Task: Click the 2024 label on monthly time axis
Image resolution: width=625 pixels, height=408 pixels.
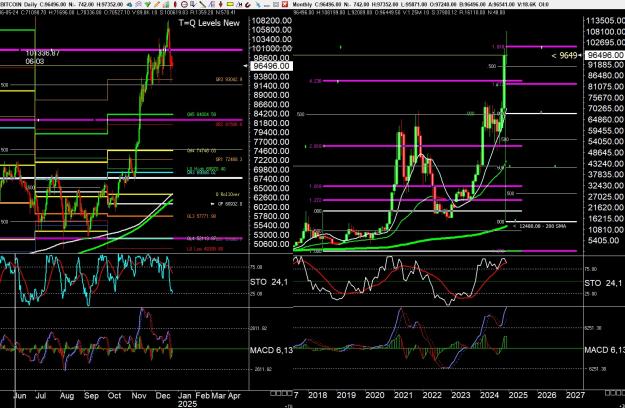Action: pyautogui.click(x=489, y=395)
